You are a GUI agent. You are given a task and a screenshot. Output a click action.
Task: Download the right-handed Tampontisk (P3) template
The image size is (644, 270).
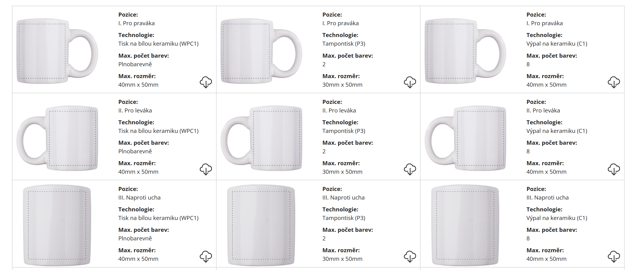pos(410,82)
